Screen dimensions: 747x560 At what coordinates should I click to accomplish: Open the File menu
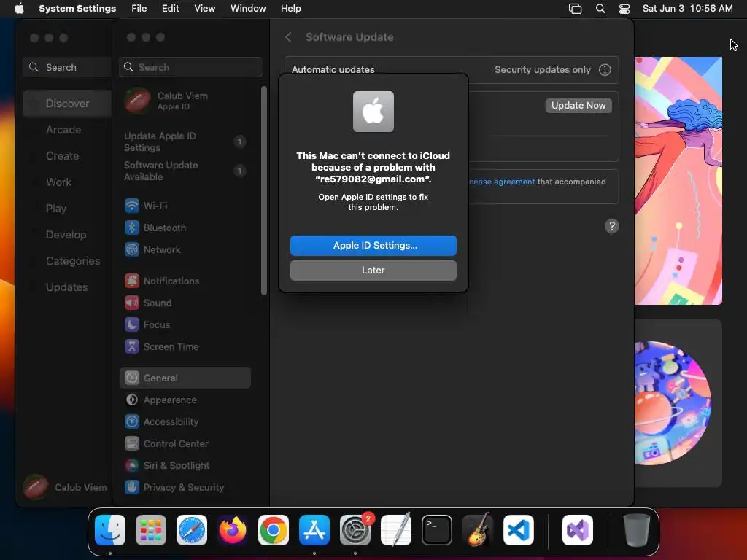139,9
